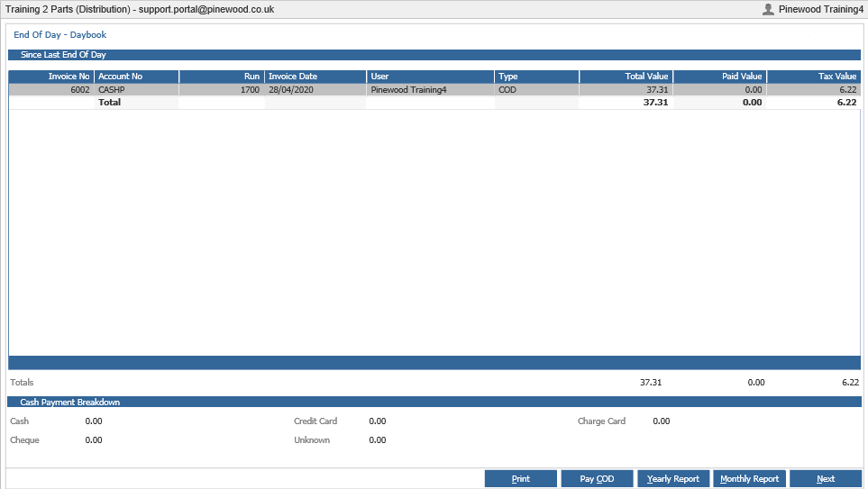
Task: Run the Yearly Report
Action: pyautogui.click(x=673, y=478)
